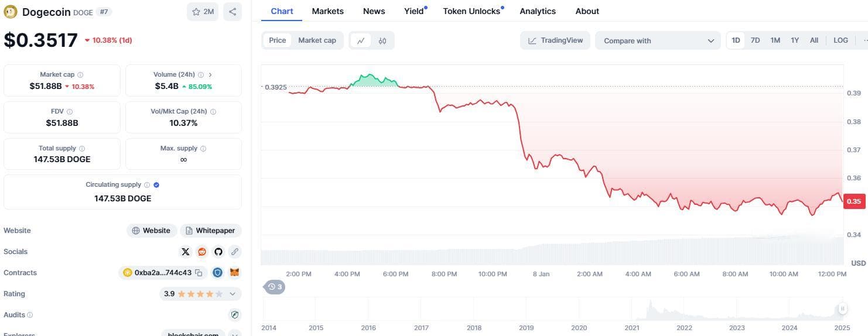Click the 147.53B DOGE circulating supply value
868x336 pixels.
tap(123, 198)
